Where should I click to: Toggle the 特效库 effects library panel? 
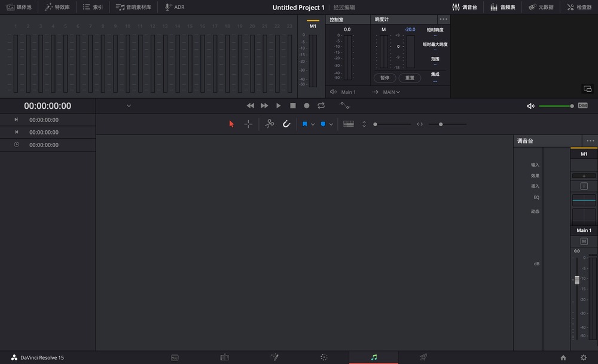57,7
